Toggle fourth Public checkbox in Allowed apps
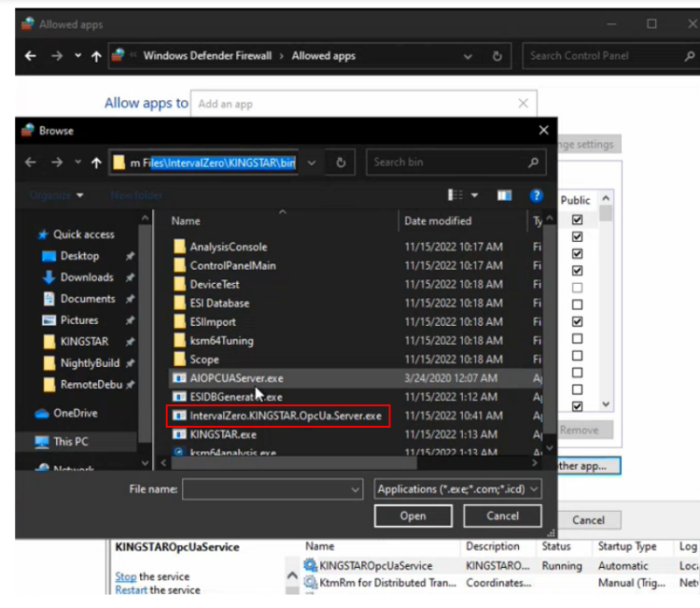The image size is (700, 608). point(577,270)
